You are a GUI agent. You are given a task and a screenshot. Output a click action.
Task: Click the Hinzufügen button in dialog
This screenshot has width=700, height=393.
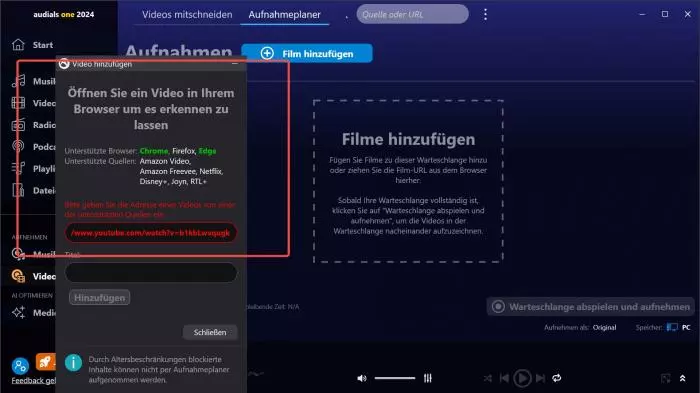[100, 298]
